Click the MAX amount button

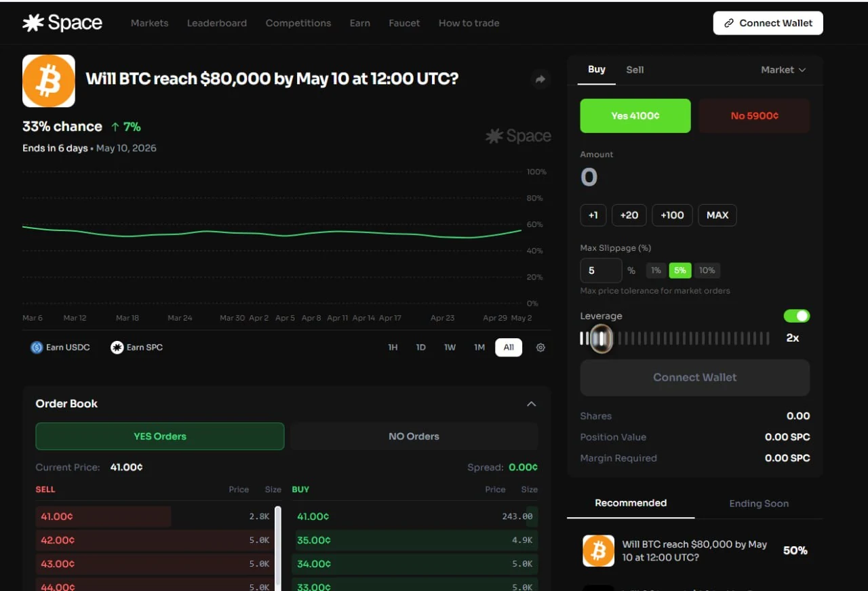click(717, 215)
